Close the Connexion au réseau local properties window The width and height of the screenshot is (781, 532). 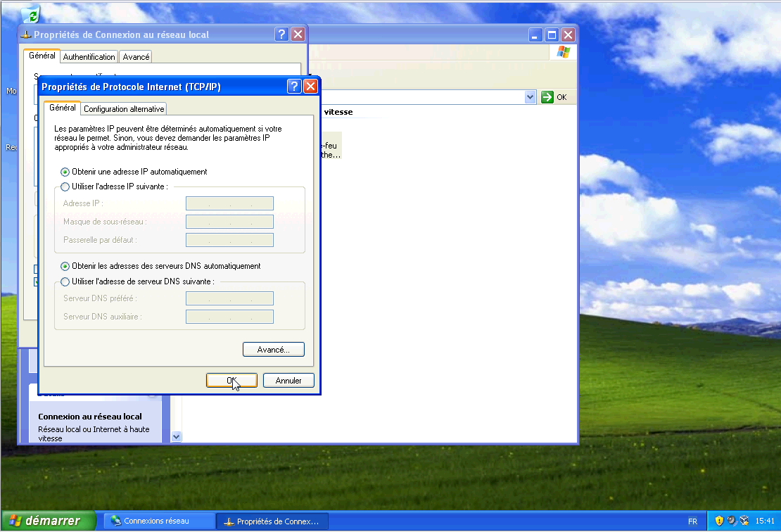[x=298, y=34]
